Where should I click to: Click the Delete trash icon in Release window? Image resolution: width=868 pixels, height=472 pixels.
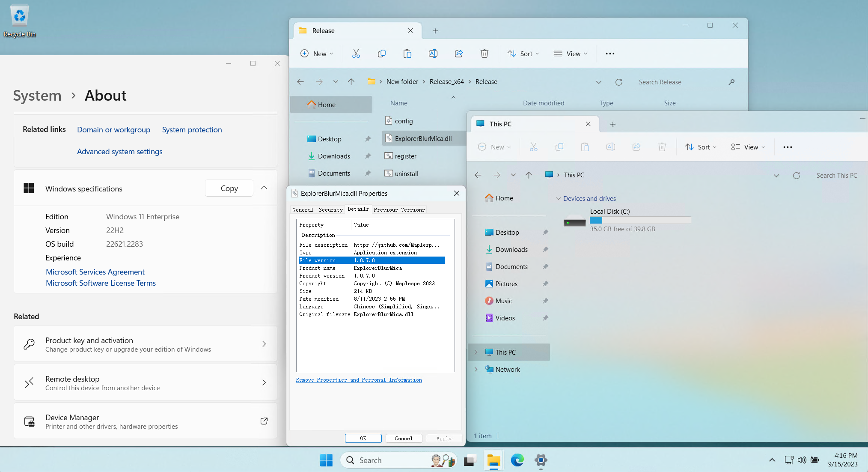(484, 54)
